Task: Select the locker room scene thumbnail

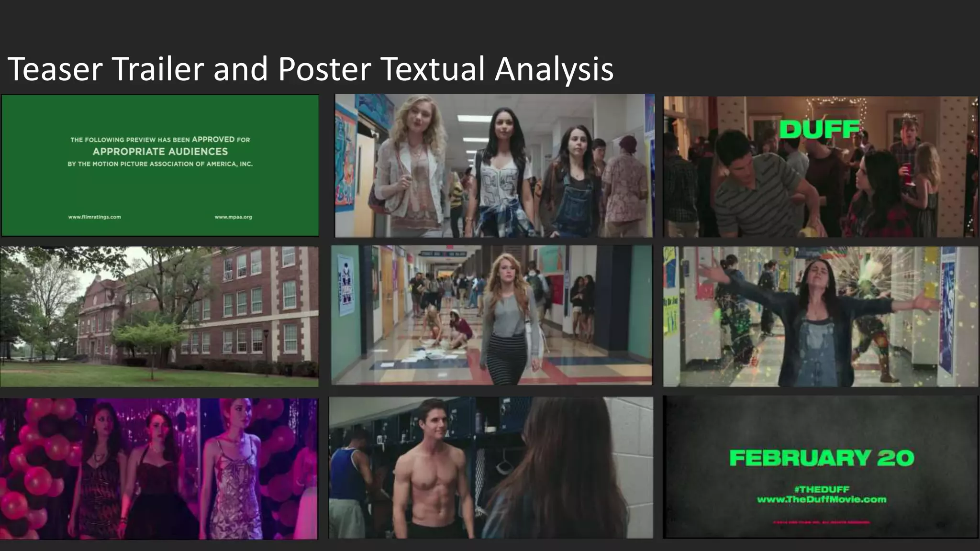Action: click(490, 468)
